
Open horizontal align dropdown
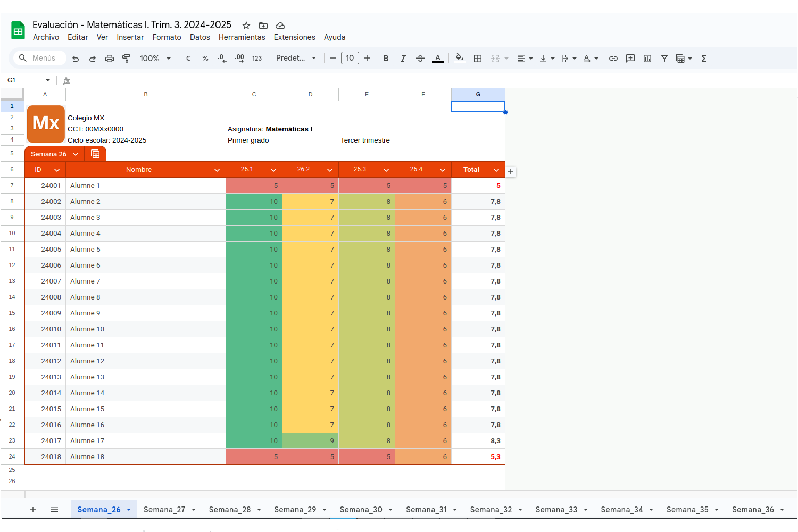coord(525,59)
